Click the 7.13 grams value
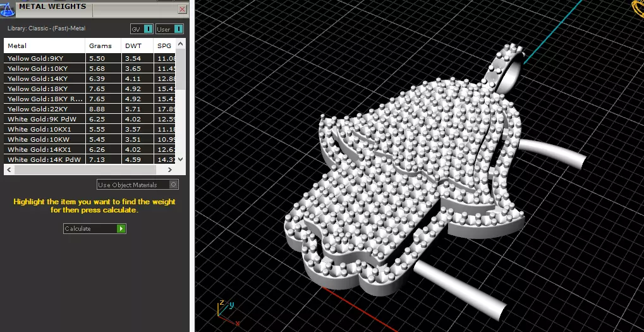 (97, 159)
